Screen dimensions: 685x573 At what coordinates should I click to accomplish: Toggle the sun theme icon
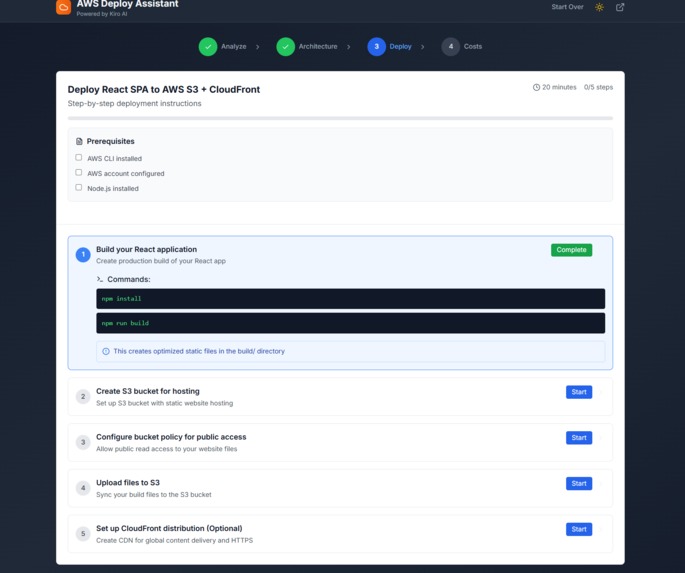(x=599, y=7)
